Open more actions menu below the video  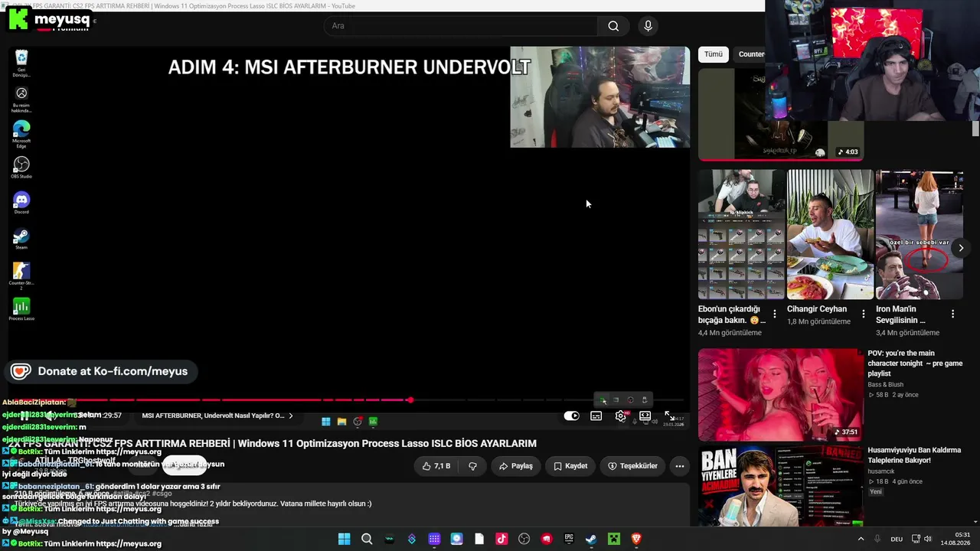(679, 466)
